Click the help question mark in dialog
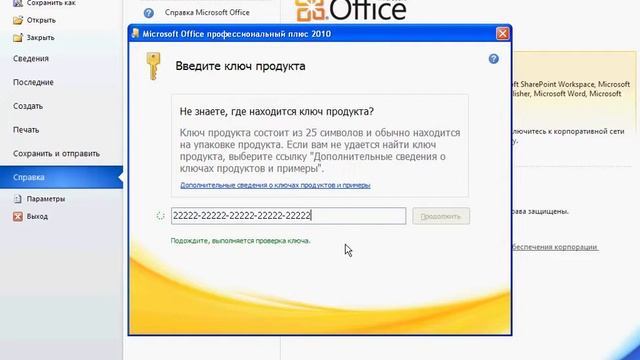The height and width of the screenshot is (360, 640). tap(493, 59)
